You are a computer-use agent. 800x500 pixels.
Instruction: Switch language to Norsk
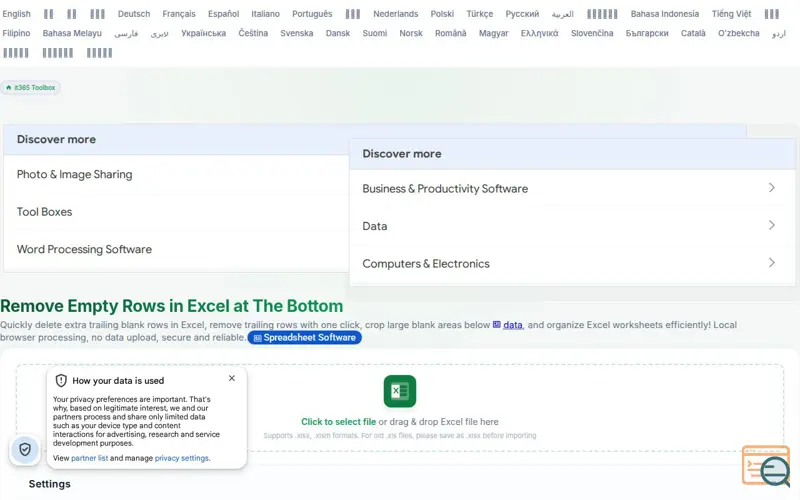[x=411, y=33]
